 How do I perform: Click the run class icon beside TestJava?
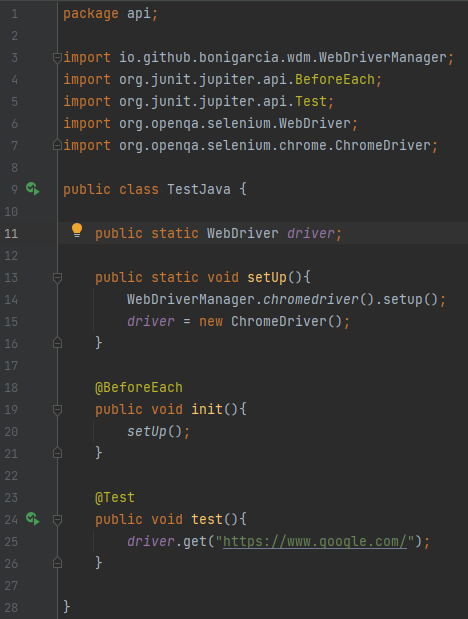(x=33, y=189)
